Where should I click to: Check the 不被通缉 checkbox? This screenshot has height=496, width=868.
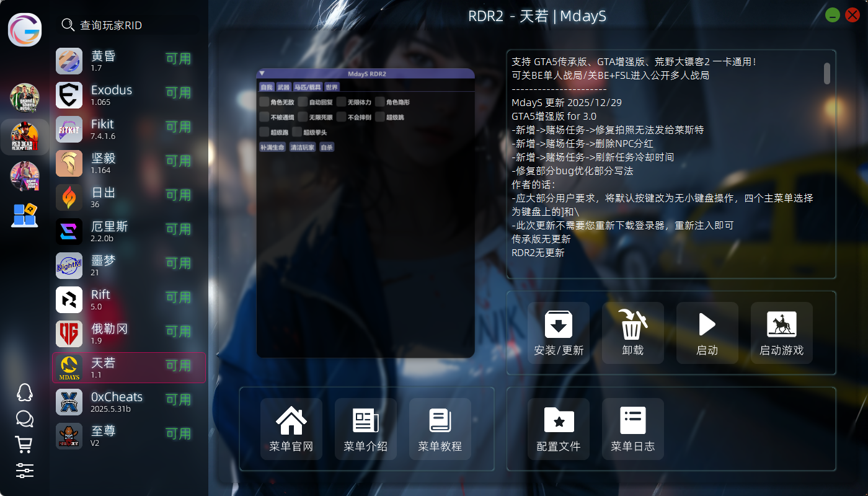click(264, 117)
